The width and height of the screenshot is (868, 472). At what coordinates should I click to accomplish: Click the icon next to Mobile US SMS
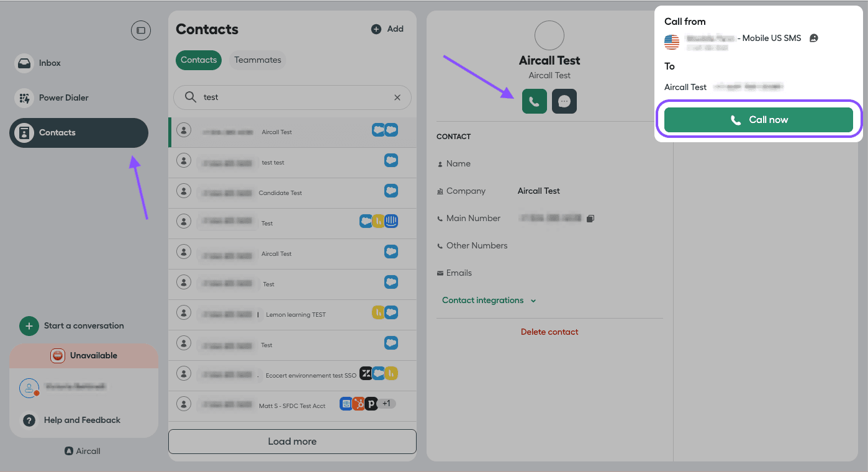pyautogui.click(x=813, y=39)
